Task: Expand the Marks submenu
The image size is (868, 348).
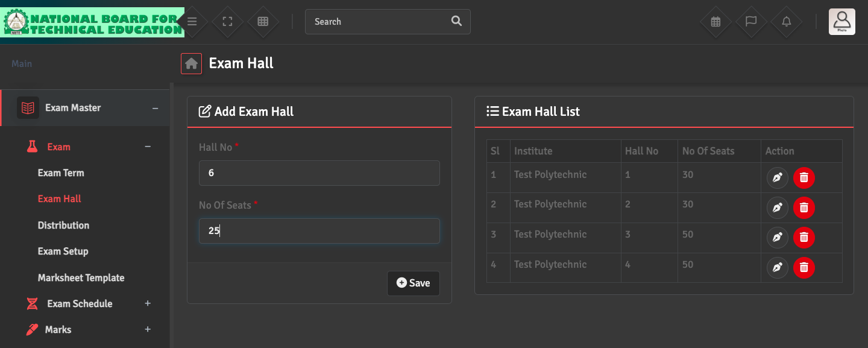Action: (x=148, y=329)
